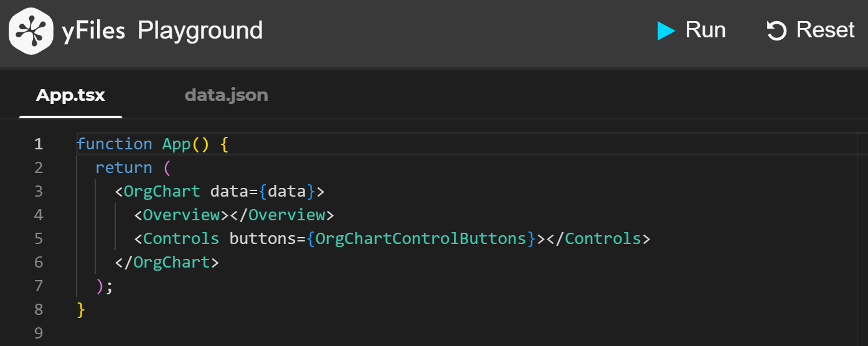Click the opening OrgChart tag name
This screenshot has width=868, height=346.
pos(162,191)
